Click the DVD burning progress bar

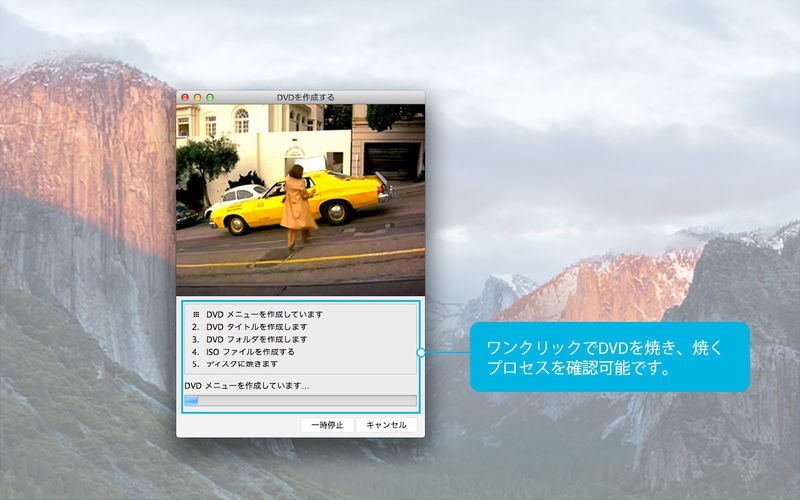coord(300,401)
